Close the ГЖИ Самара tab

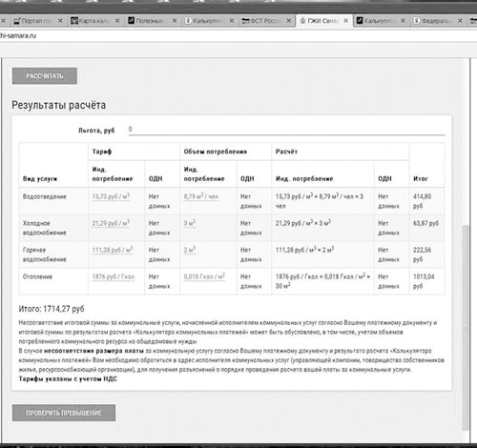pyautogui.click(x=346, y=21)
